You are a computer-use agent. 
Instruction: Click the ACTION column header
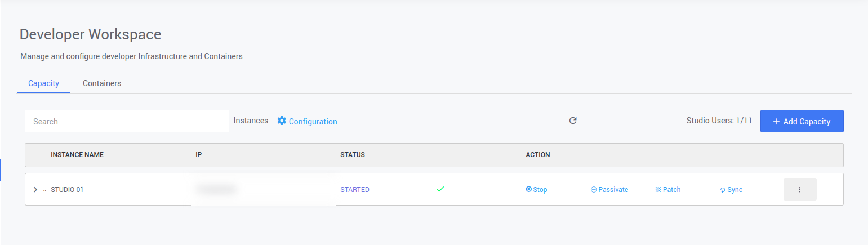tap(538, 155)
